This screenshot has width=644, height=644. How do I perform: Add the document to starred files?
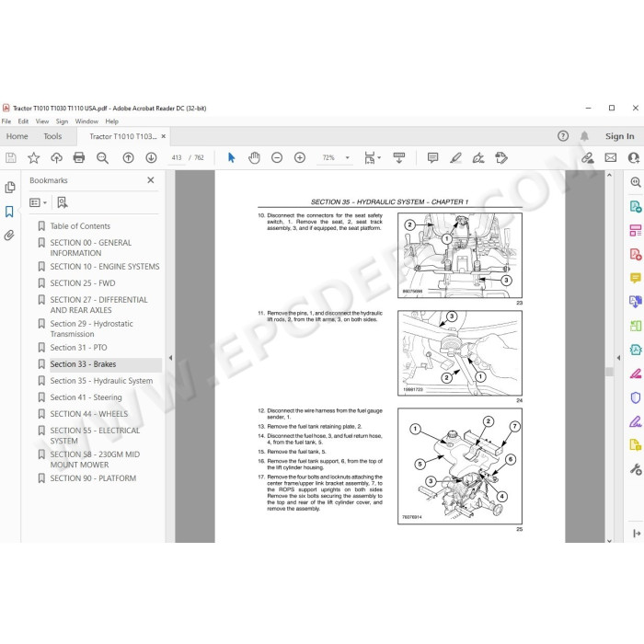tap(34, 157)
